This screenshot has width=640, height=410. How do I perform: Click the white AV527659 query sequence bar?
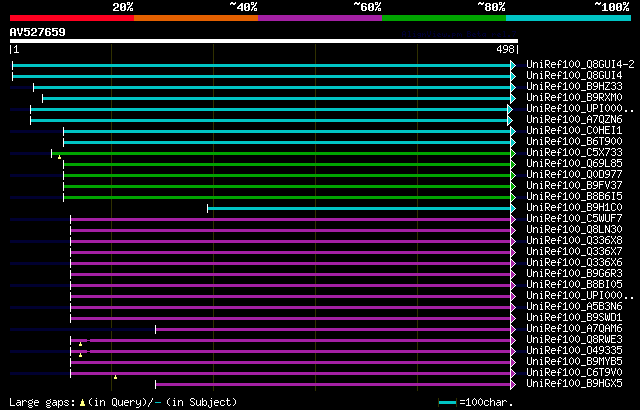click(x=264, y=41)
